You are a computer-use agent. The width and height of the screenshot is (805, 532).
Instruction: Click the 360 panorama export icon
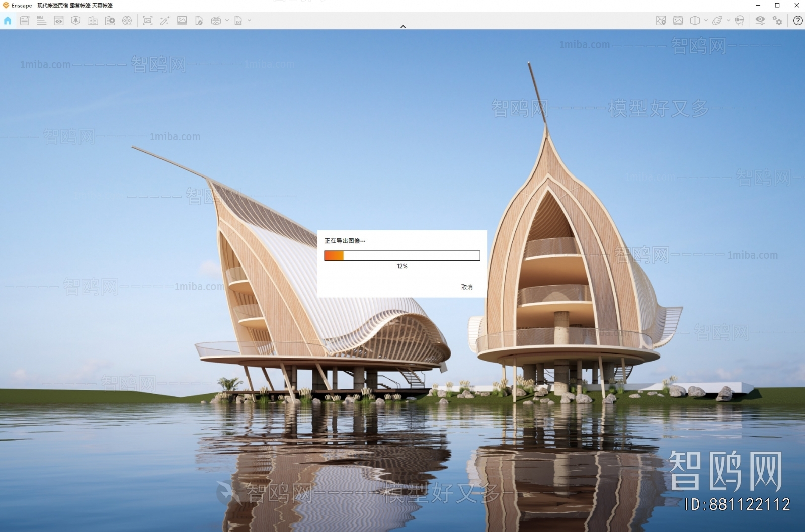pos(216,21)
